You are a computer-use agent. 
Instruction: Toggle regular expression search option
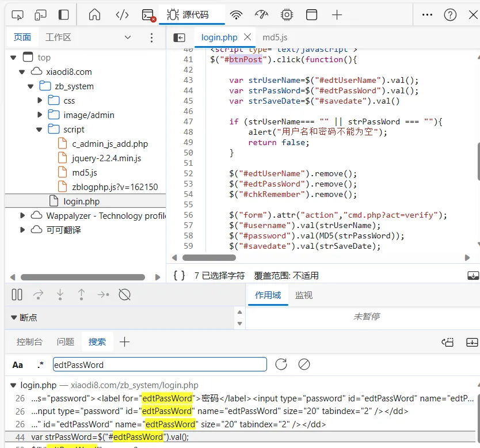[x=40, y=365]
